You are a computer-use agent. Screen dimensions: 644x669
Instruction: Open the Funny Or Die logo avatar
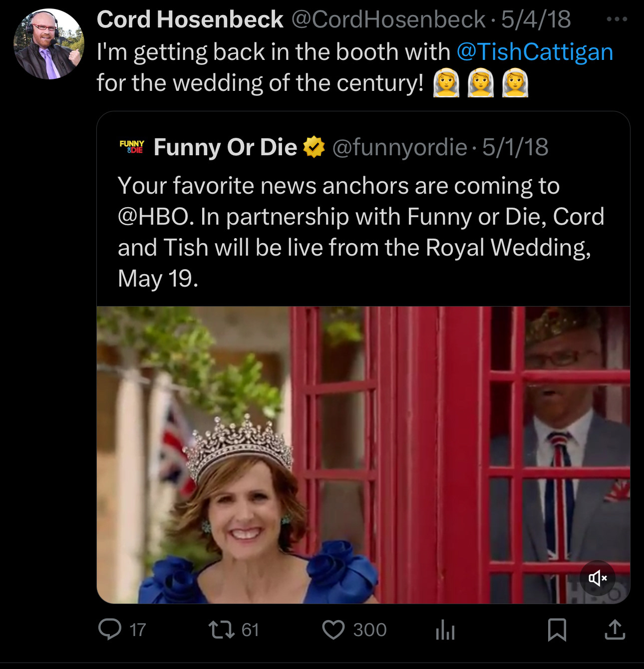tap(132, 147)
